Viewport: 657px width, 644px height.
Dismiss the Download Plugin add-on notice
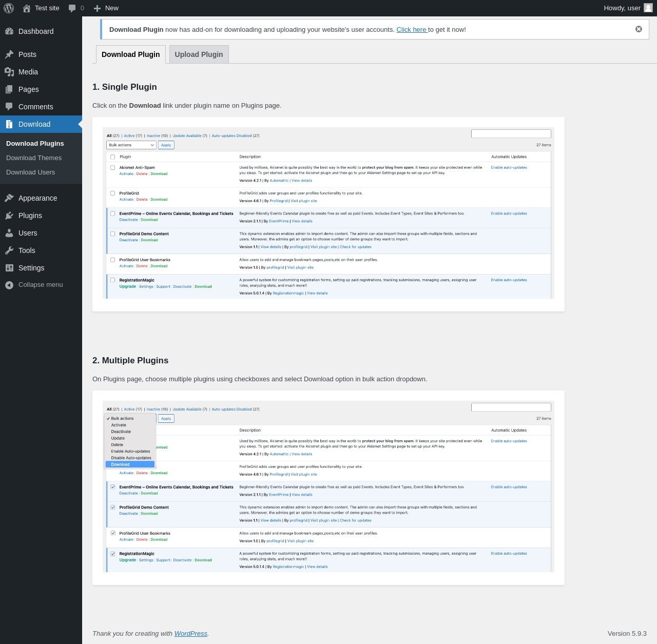pyautogui.click(x=639, y=29)
